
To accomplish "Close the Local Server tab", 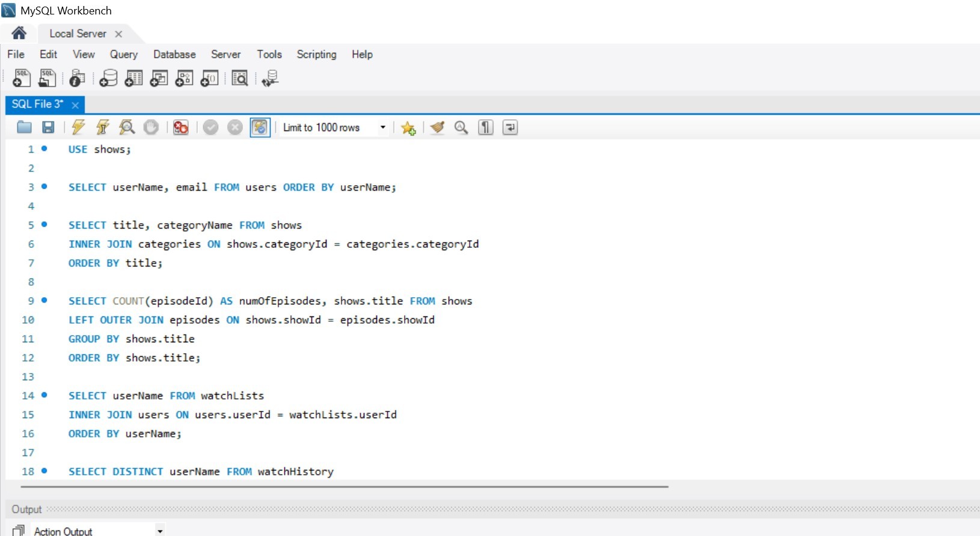I will (118, 34).
